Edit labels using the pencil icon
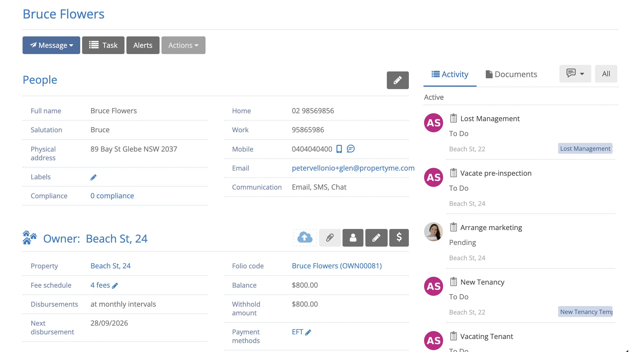The width and height of the screenshot is (644, 352). (x=93, y=177)
